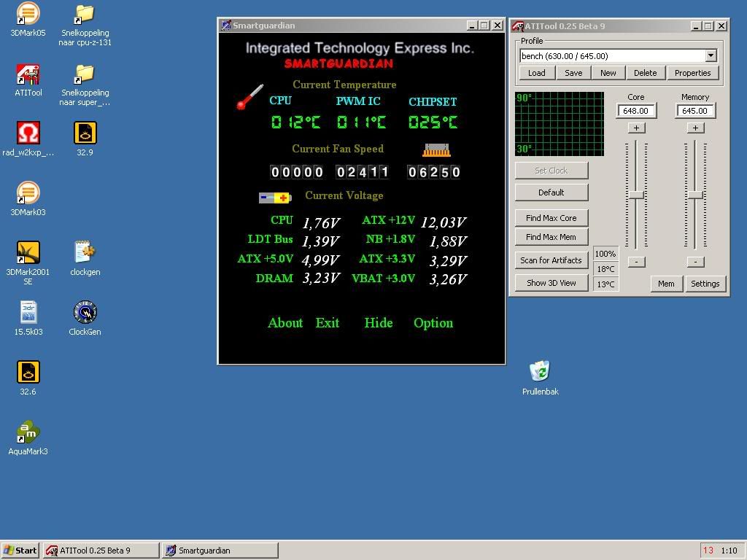This screenshot has height=560, width=747.
Task: Decrease Memory clock with minus button
Action: click(x=695, y=262)
